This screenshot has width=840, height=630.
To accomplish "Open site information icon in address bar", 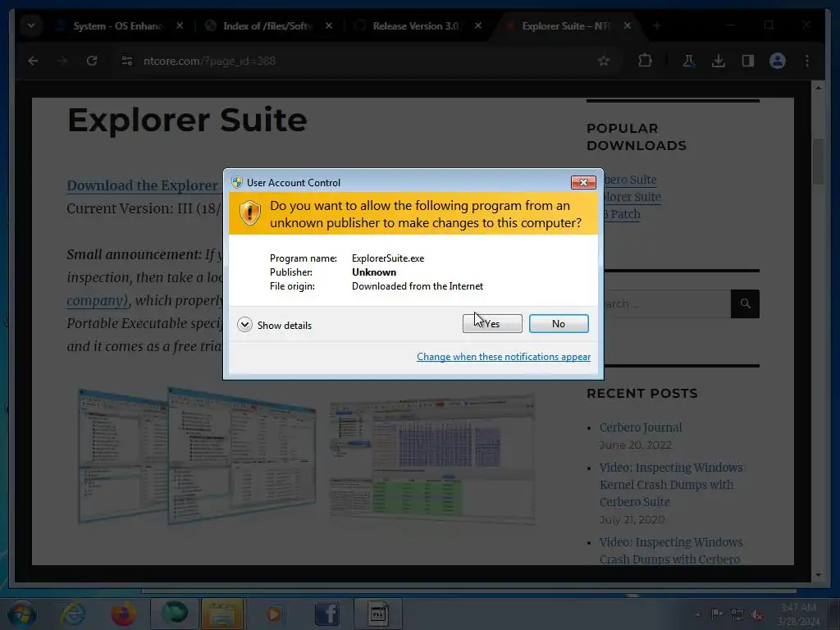I will tap(127, 61).
